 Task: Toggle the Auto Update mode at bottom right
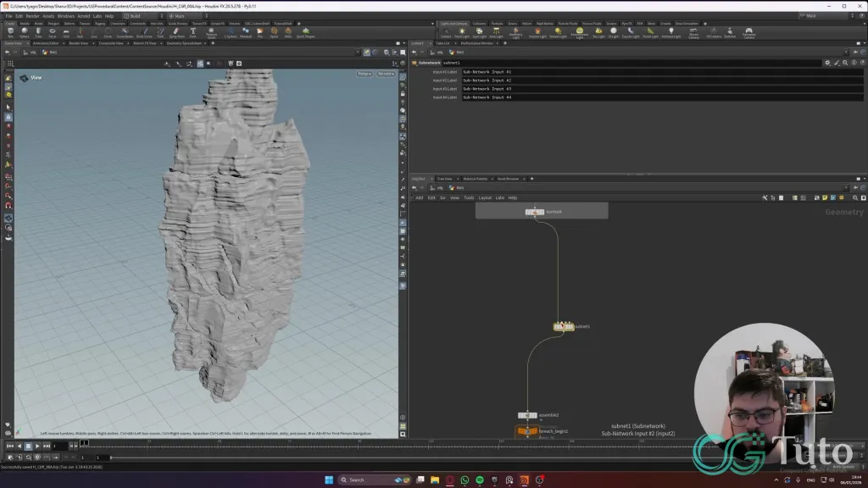tap(843, 467)
